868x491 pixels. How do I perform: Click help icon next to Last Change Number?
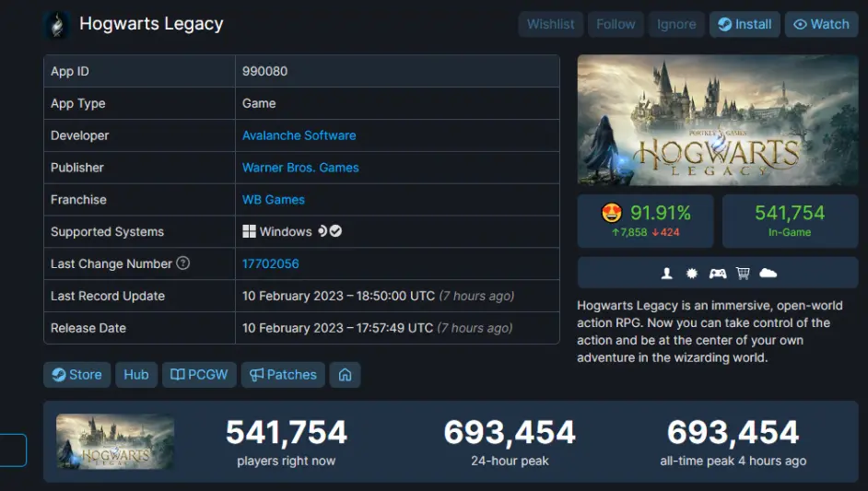182,263
